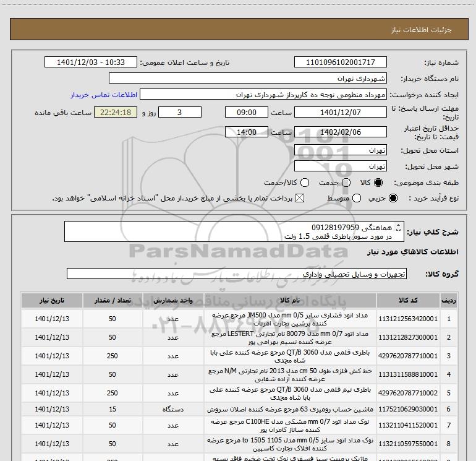
Task: Click the general description text box
Action: 234,231
